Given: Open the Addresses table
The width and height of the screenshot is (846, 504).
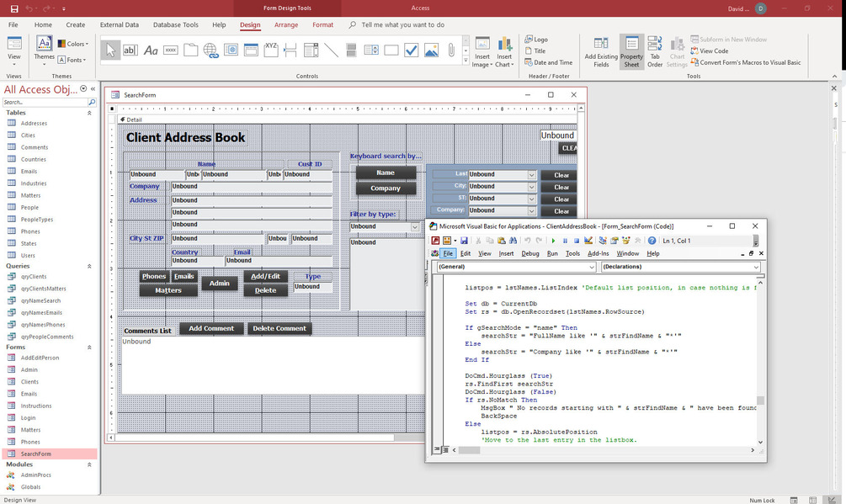Looking at the screenshot, I should coord(34,124).
